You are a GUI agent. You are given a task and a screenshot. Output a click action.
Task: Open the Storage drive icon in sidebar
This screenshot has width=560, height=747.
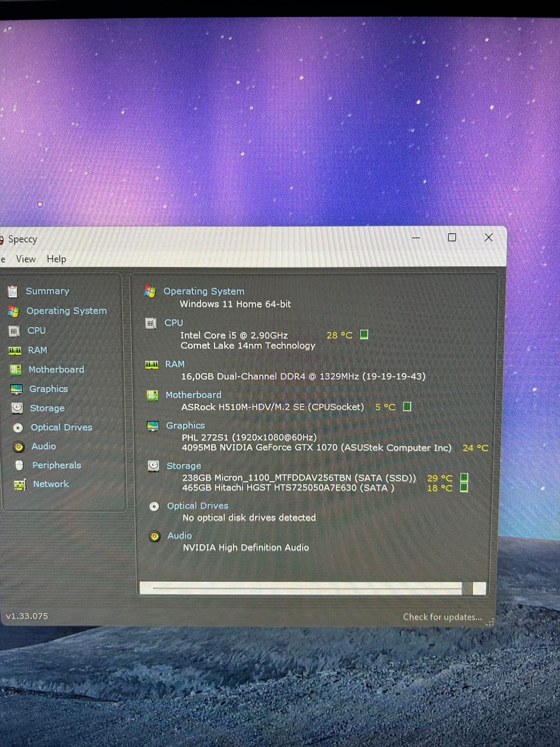click(17, 409)
